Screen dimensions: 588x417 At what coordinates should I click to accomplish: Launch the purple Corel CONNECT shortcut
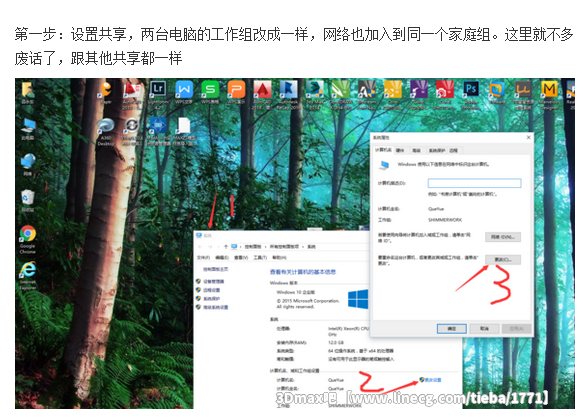[x=419, y=94]
